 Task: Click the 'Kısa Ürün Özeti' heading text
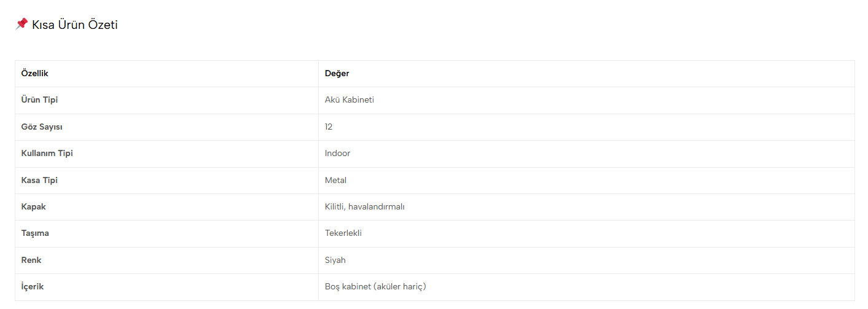pyautogui.click(x=74, y=25)
